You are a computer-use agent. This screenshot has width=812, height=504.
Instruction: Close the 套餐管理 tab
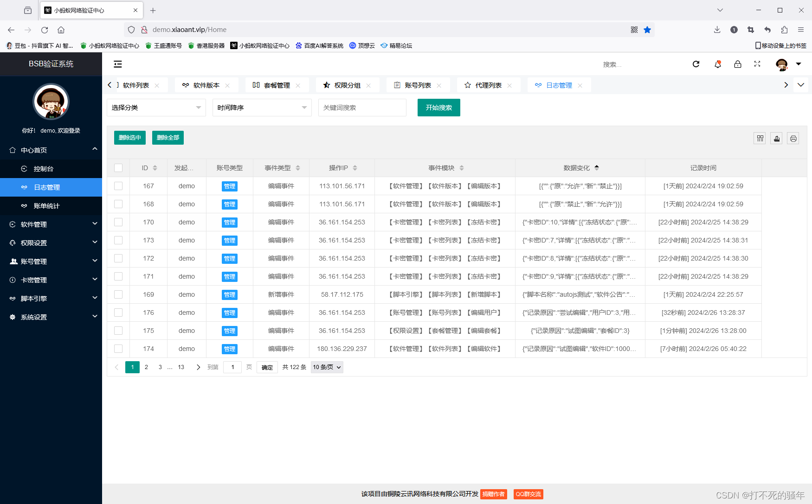click(x=298, y=85)
